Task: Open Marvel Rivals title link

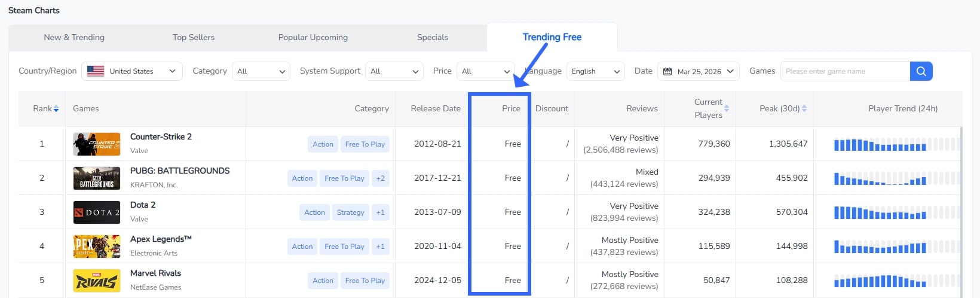Action: pyautogui.click(x=155, y=273)
